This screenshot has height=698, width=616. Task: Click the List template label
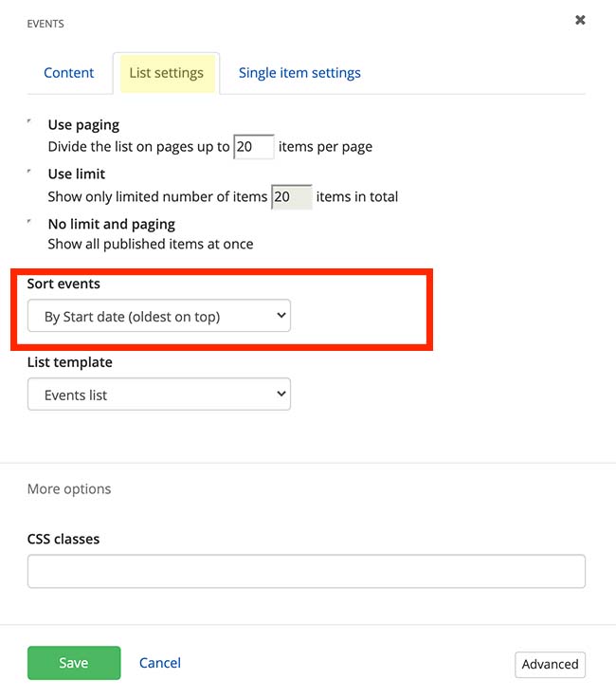[69, 362]
